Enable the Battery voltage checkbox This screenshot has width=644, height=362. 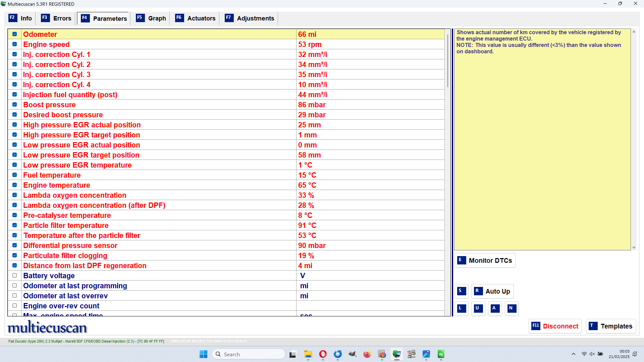click(14, 276)
